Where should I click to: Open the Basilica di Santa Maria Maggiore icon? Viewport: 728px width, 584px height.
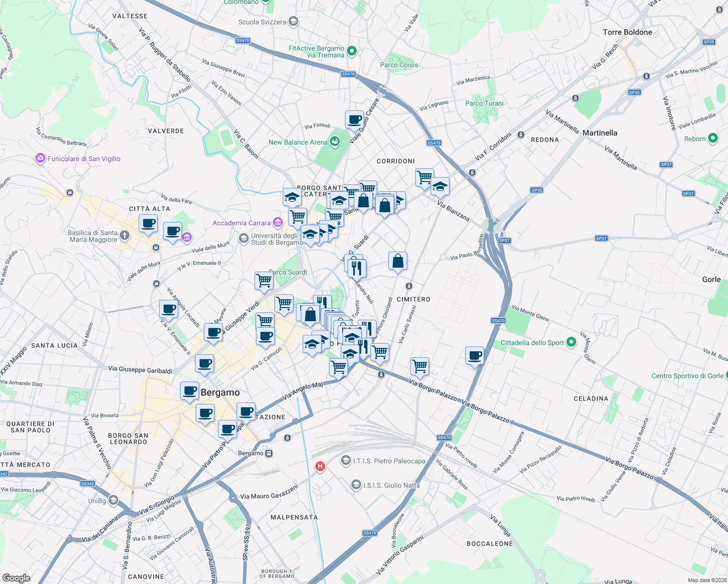[x=125, y=236]
